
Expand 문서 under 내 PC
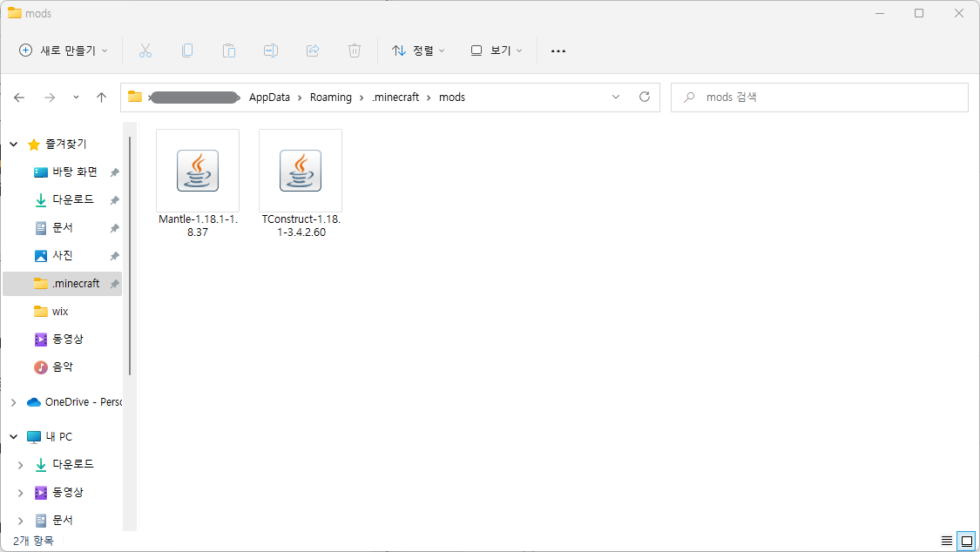point(21,520)
